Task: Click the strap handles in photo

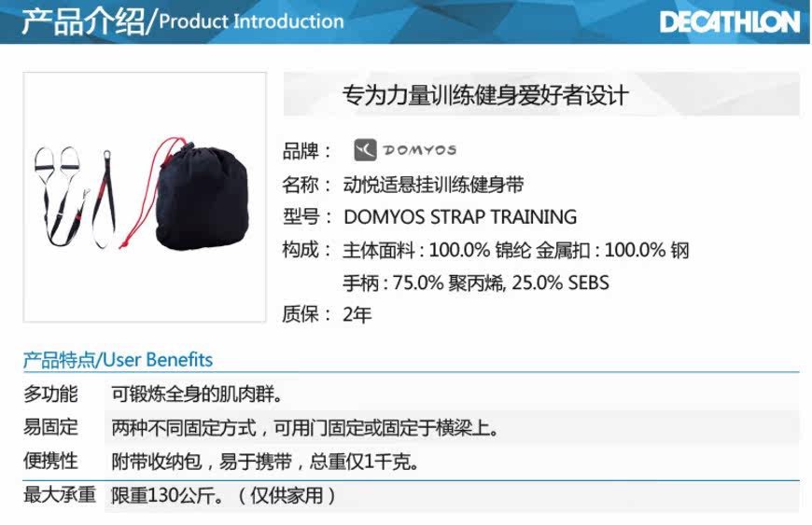Action: [x=56, y=159]
